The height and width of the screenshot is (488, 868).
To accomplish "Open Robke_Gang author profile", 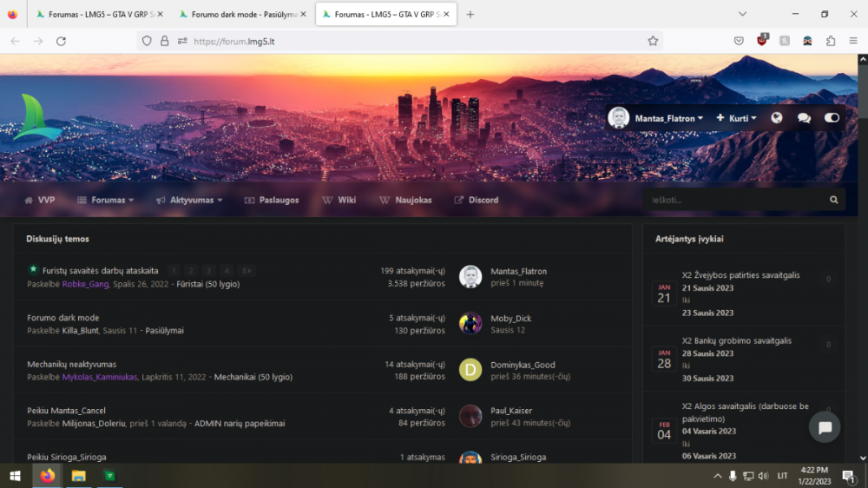I will (85, 284).
